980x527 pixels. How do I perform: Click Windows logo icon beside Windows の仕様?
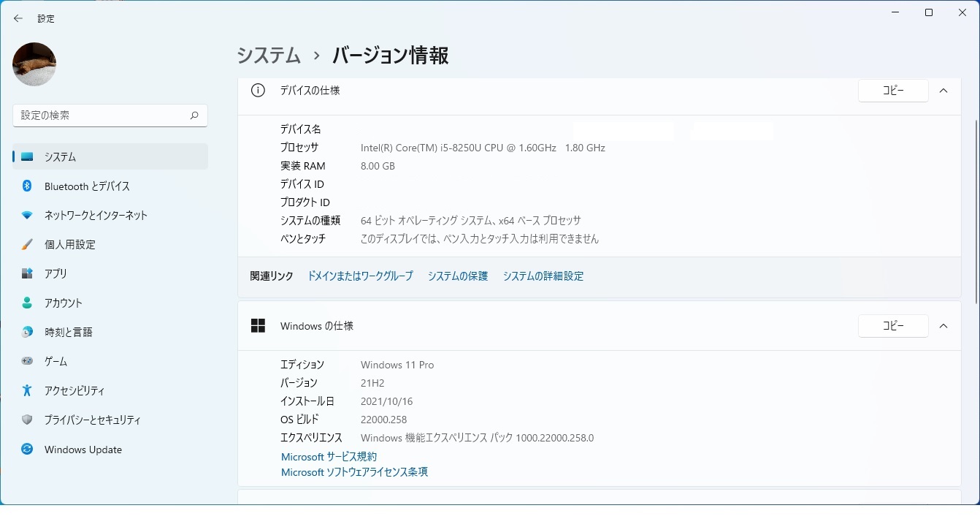[258, 326]
